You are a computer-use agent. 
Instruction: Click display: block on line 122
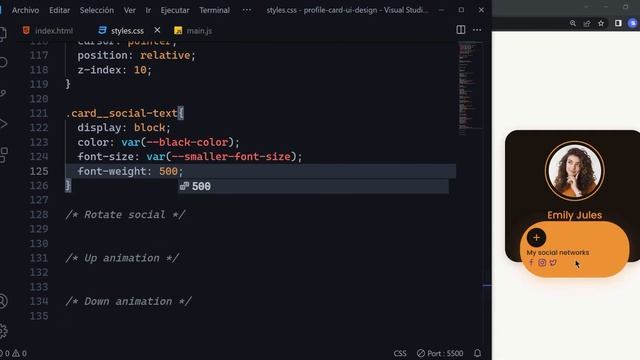[124, 128]
